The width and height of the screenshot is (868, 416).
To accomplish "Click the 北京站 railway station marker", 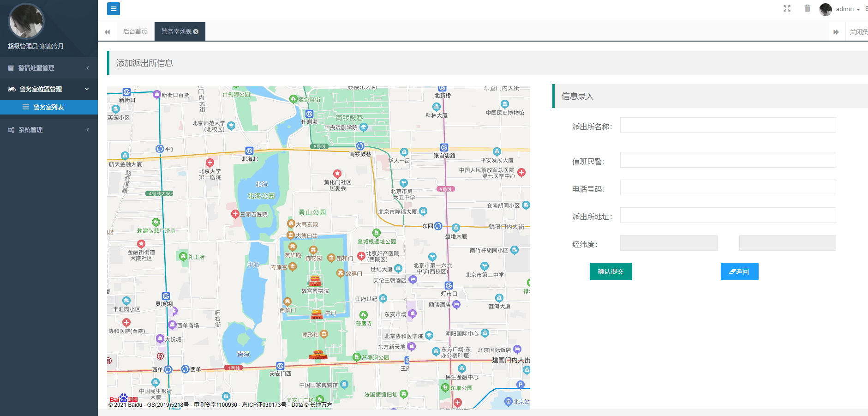I will click(x=509, y=401).
